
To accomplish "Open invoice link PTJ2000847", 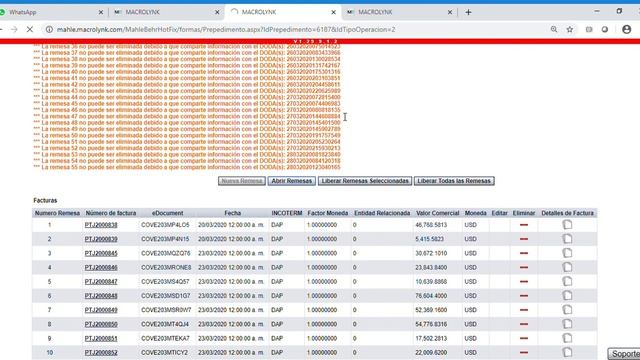I will pos(101,282).
